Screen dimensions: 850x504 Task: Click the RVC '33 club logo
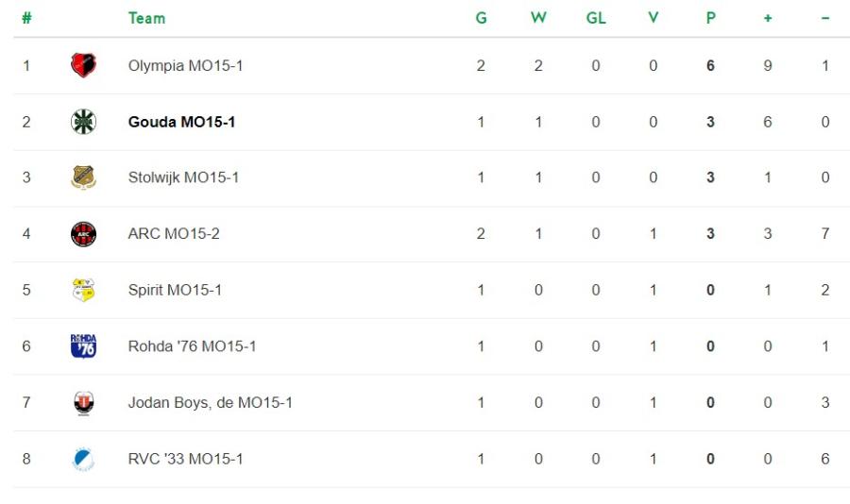(83, 459)
